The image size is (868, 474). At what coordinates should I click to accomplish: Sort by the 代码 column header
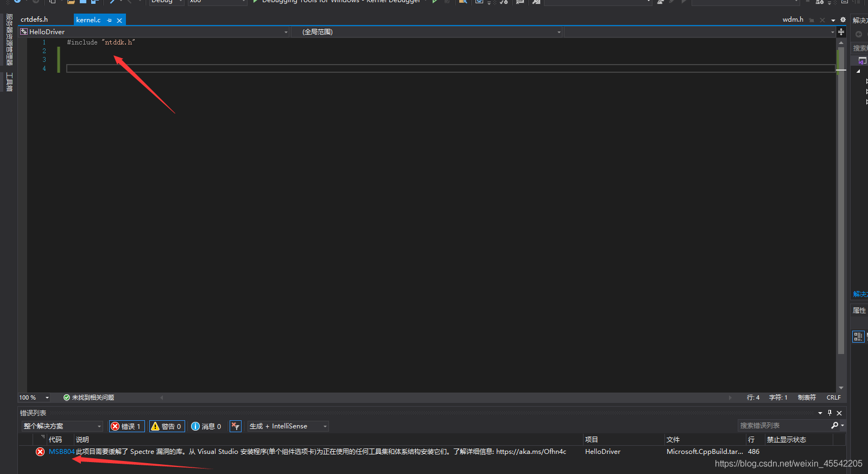click(x=55, y=440)
